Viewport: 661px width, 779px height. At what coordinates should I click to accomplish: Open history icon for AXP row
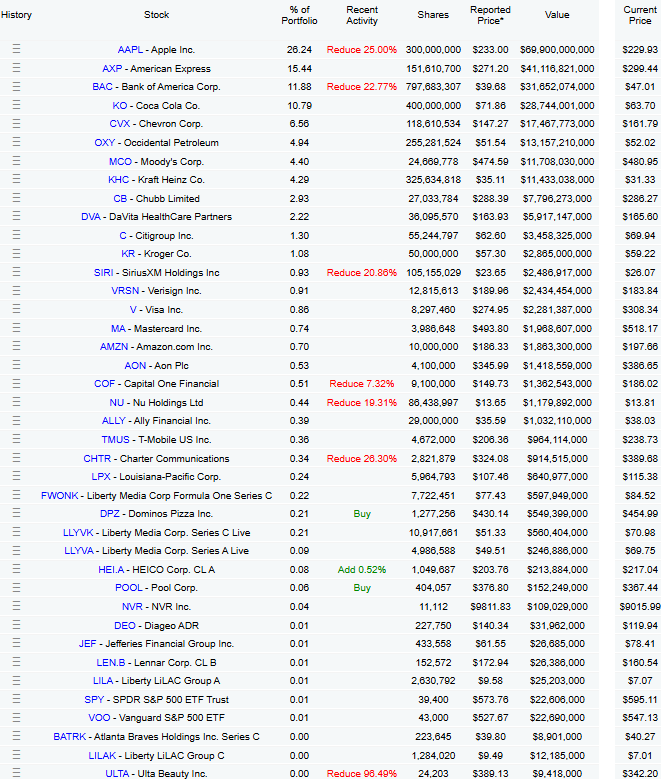(x=16, y=68)
